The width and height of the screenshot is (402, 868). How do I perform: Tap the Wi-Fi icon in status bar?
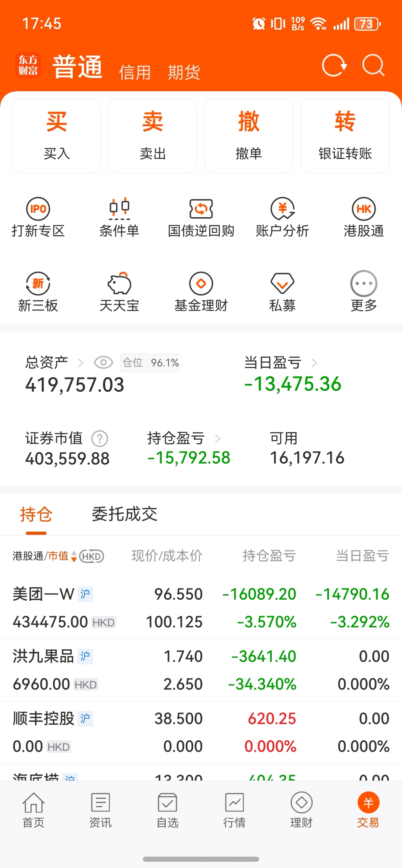pyautogui.click(x=318, y=24)
